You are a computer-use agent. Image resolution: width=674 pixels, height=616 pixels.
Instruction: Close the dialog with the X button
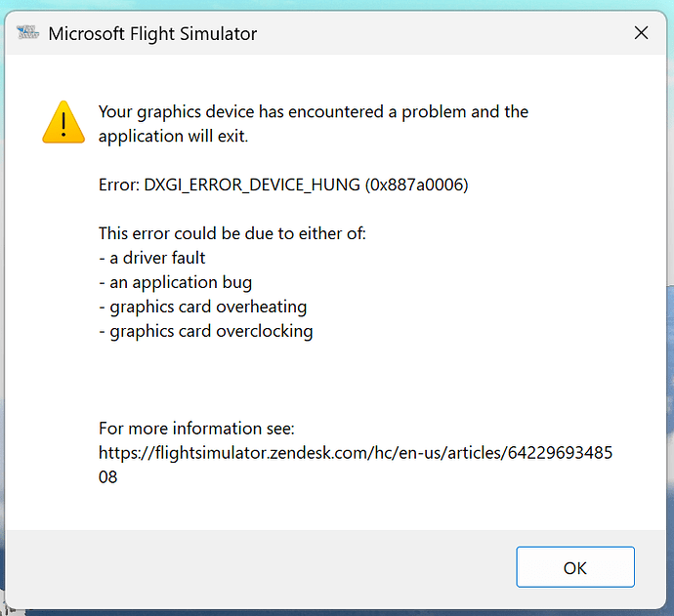pos(641,33)
